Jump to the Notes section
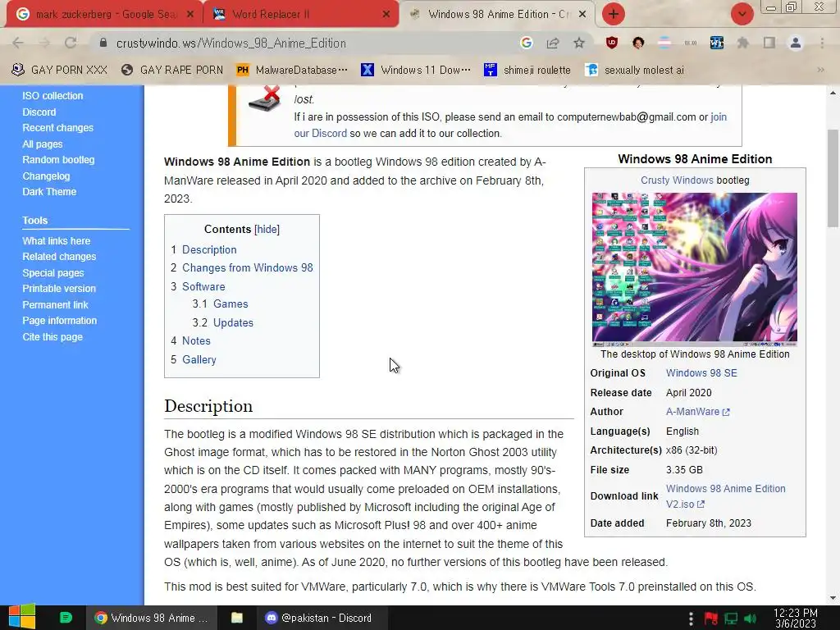 [x=196, y=340]
